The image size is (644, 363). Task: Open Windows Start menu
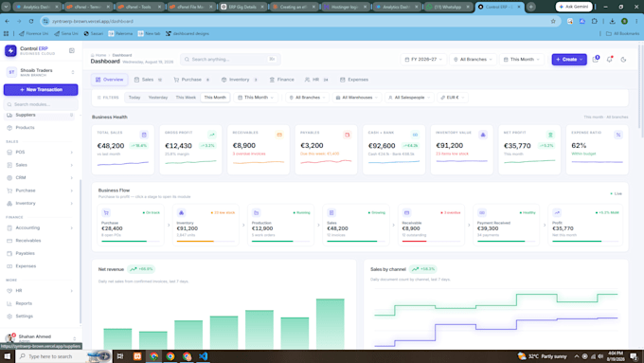[7, 356]
